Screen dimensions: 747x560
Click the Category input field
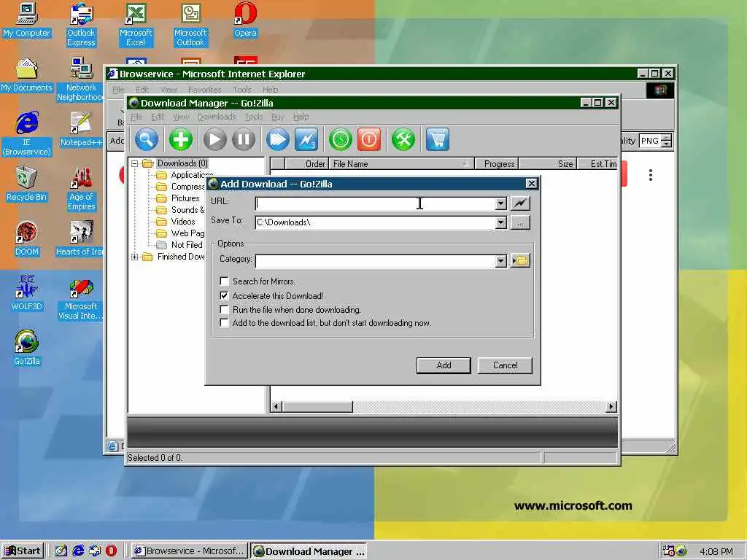pyautogui.click(x=374, y=261)
